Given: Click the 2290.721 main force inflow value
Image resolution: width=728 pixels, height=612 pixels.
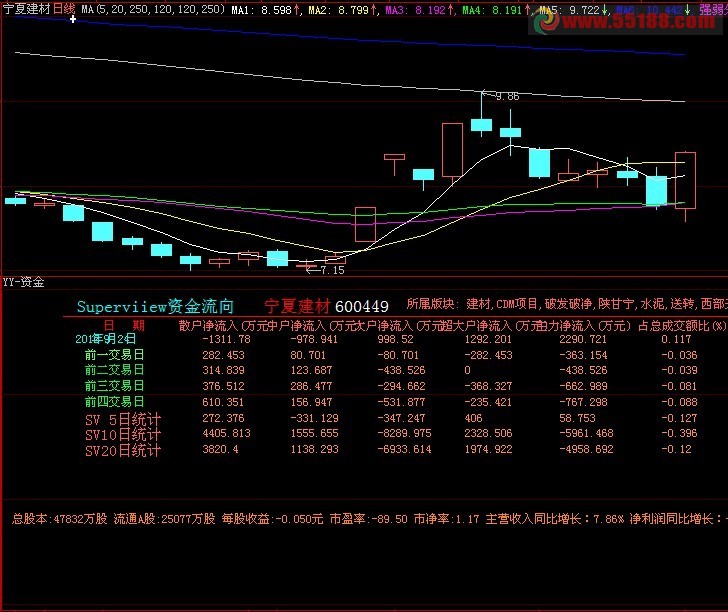Looking at the screenshot, I should tap(583, 339).
